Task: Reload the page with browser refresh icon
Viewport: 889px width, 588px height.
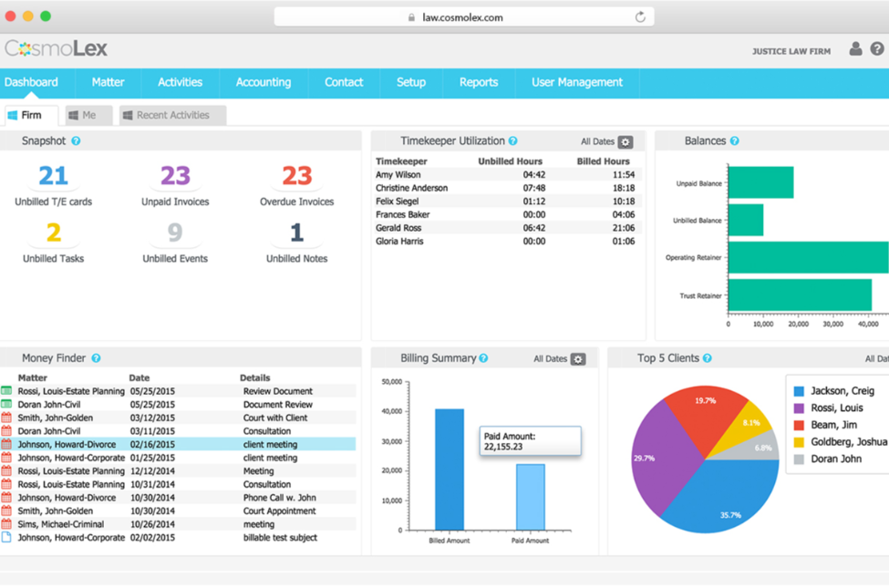Action: pyautogui.click(x=640, y=17)
